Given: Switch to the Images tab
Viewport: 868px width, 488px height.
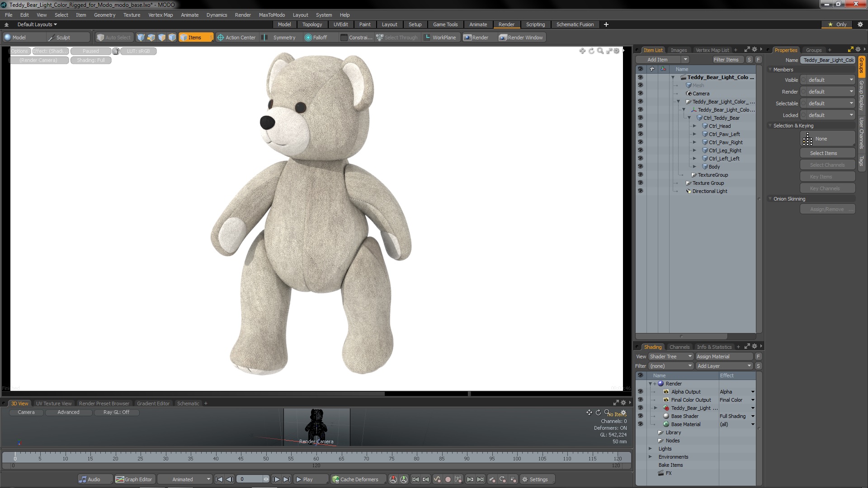Looking at the screenshot, I should coord(679,50).
